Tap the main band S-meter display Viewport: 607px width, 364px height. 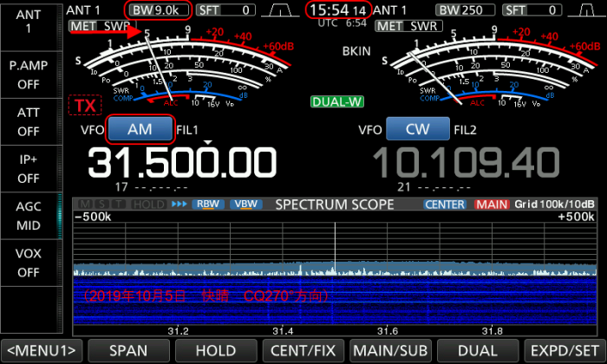(184, 68)
